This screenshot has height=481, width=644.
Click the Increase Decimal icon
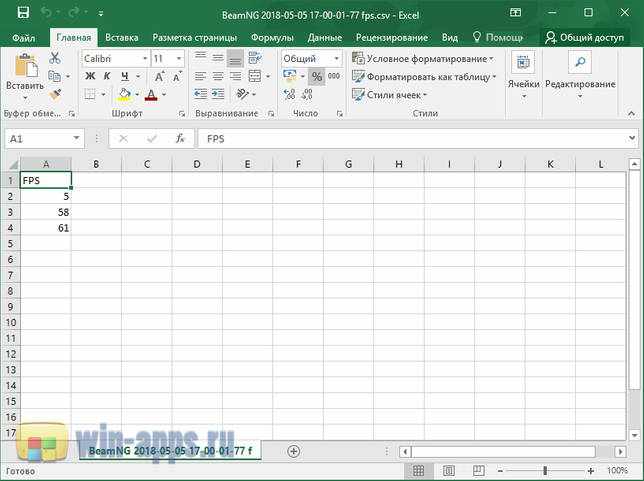coord(289,94)
